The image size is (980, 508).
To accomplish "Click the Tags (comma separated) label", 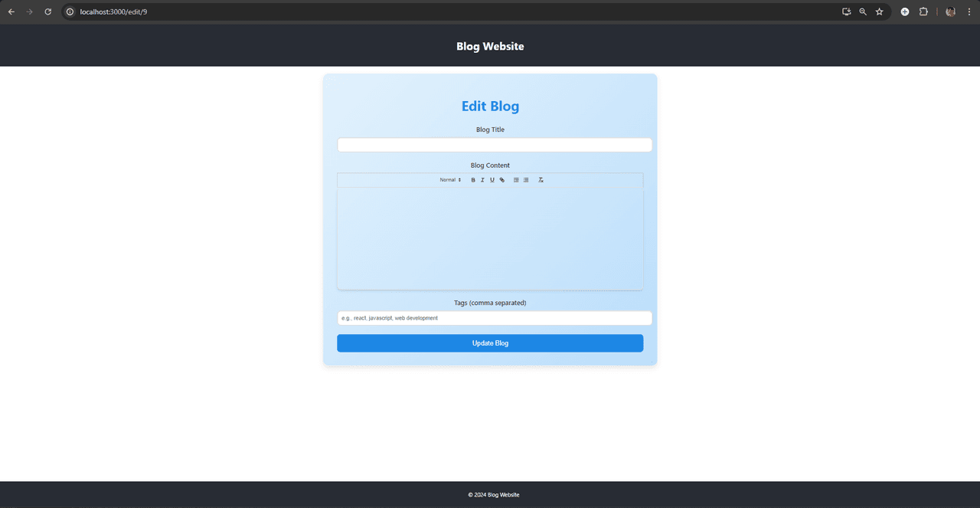I will (490, 303).
